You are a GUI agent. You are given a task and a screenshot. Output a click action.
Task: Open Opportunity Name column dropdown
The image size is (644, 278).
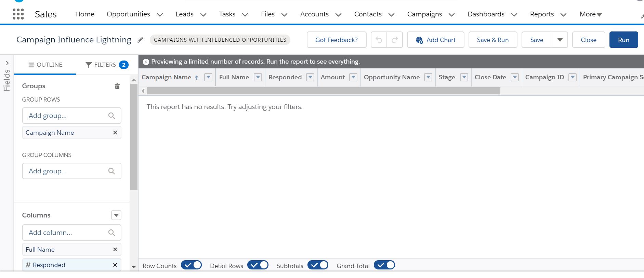(428, 77)
